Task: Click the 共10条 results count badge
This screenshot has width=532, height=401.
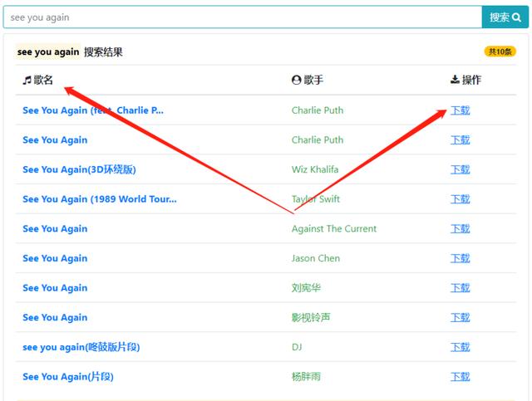Action: click(x=500, y=51)
